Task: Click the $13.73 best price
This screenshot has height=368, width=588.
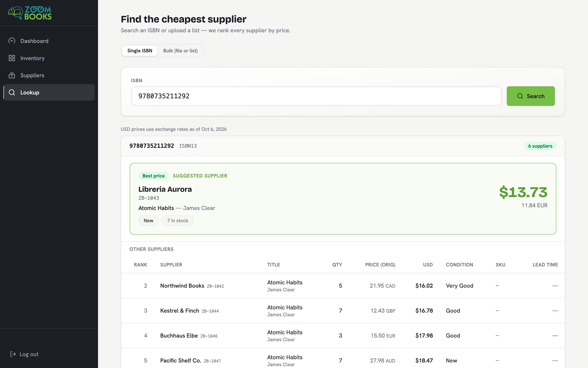Action: (x=523, y=192)
